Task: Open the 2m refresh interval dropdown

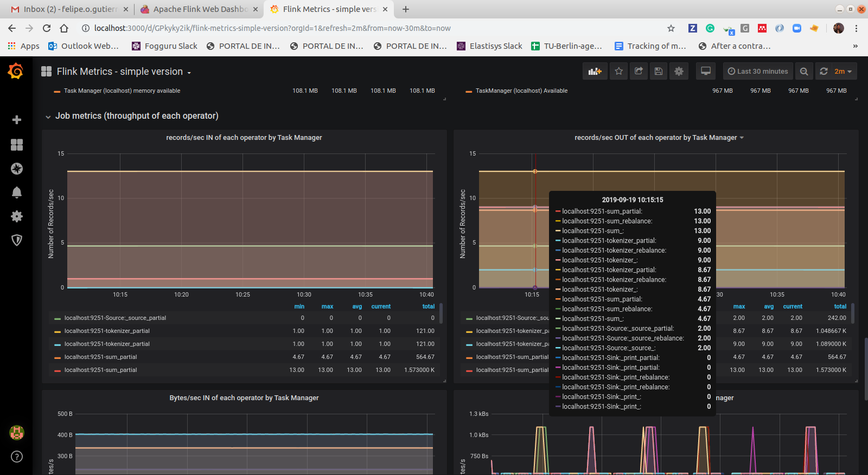Action: (843, 72)
